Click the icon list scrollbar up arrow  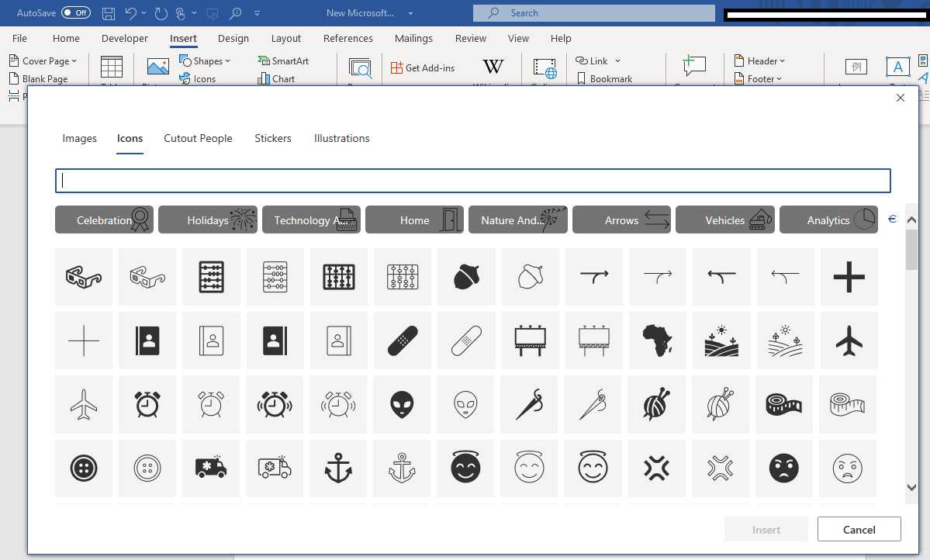point(911,220)
